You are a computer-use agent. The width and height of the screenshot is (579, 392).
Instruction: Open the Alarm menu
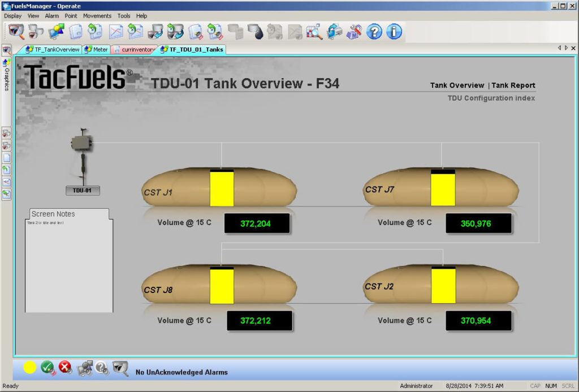pos(51,16)
